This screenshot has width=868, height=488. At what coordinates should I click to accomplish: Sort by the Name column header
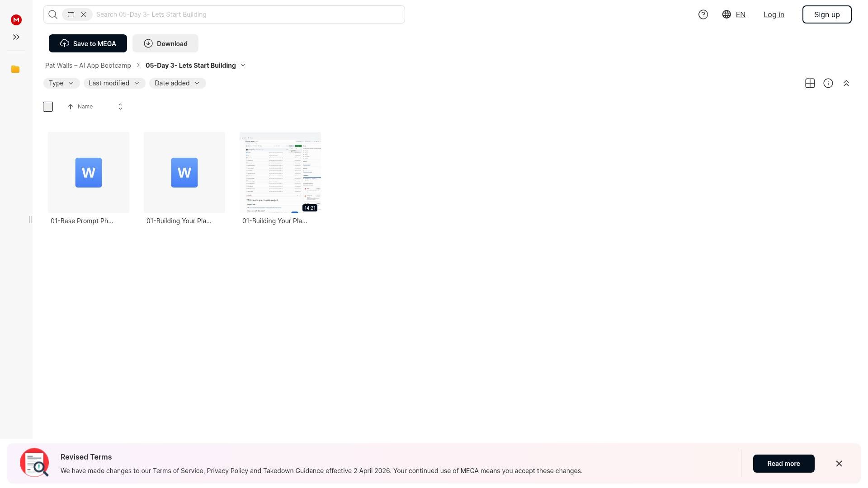pyautogui.click(x=85, y=107)
